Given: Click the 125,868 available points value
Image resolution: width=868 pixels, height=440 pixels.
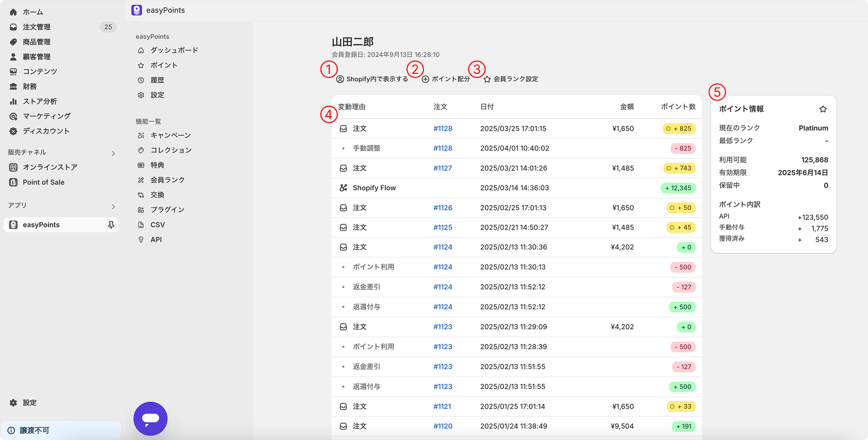Looking at the screenshot, I should pyautogui.click(x=815, y=160).
